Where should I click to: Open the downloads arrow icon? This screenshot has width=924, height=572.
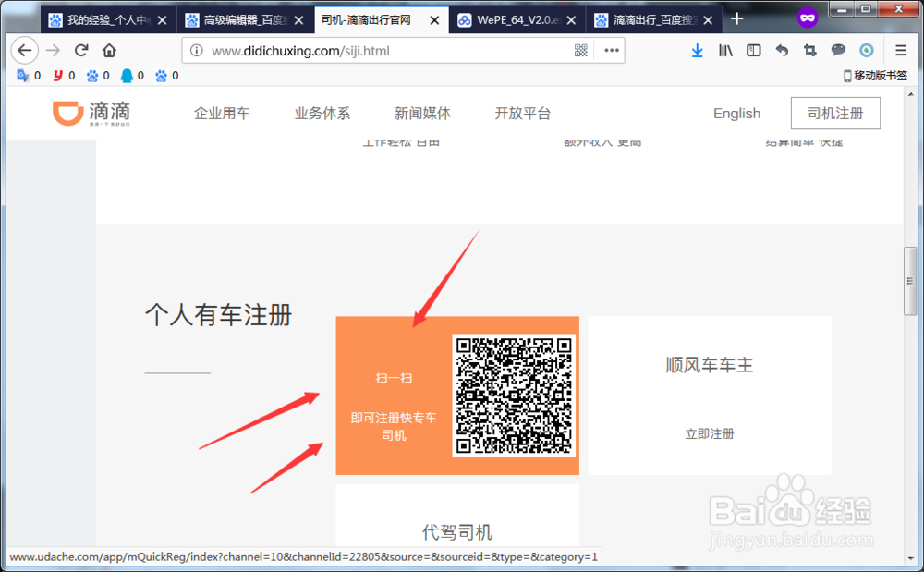coord(697,51)
